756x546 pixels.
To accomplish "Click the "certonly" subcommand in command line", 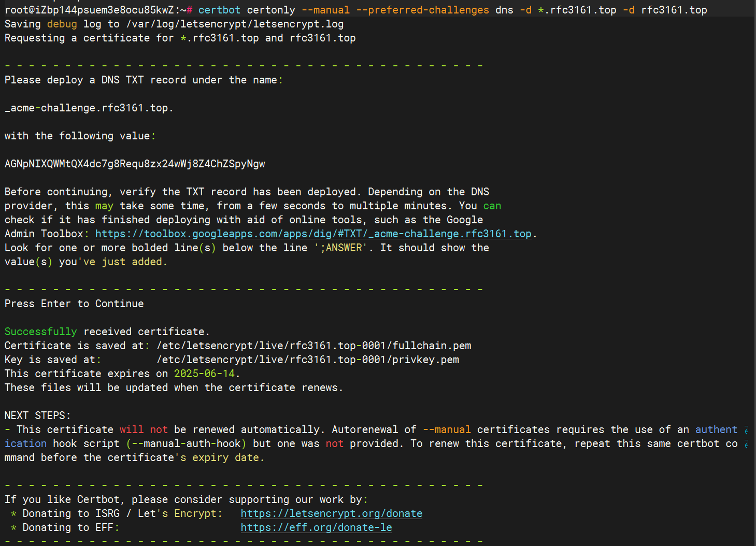I will (x=271, y=10).
